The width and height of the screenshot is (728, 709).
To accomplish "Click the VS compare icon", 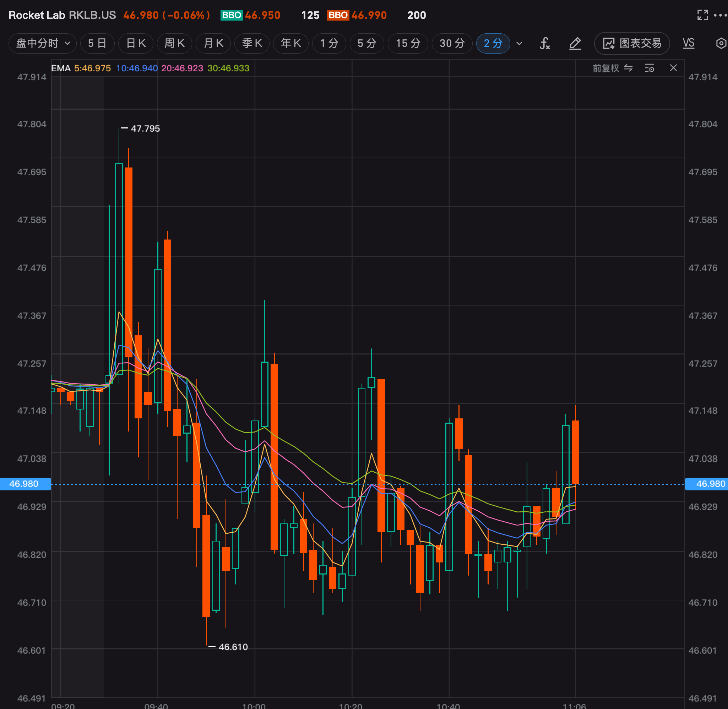I will (689, 43).
